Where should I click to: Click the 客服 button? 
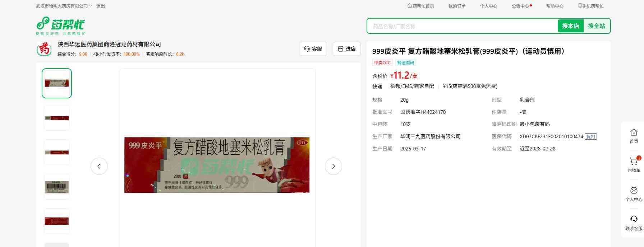pos(313,49)
